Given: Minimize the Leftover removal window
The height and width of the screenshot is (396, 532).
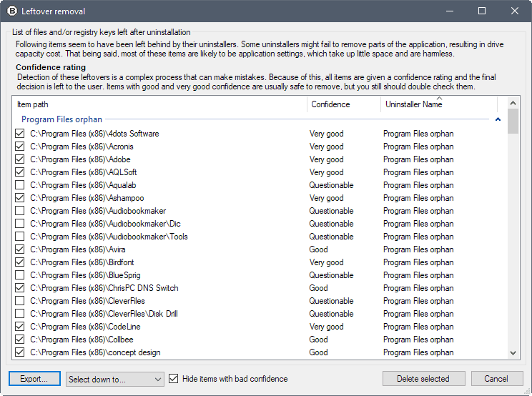Looking at the screenshot, I should click(450, 11).
